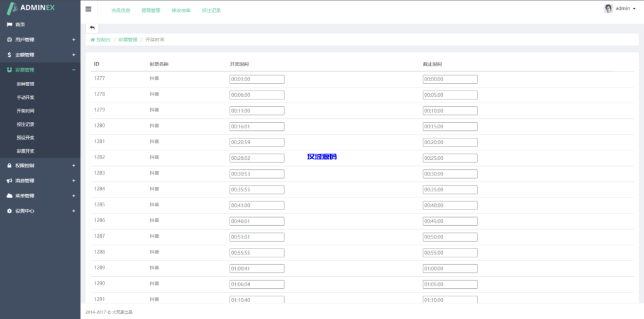Click the lock icon for 权限控制
The image size is (644, 319).
click(9, 165)
